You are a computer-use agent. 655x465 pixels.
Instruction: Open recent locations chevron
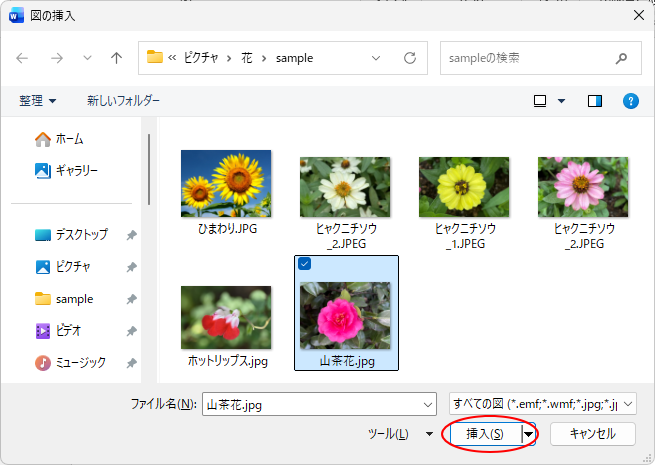(x=87, y=58)
